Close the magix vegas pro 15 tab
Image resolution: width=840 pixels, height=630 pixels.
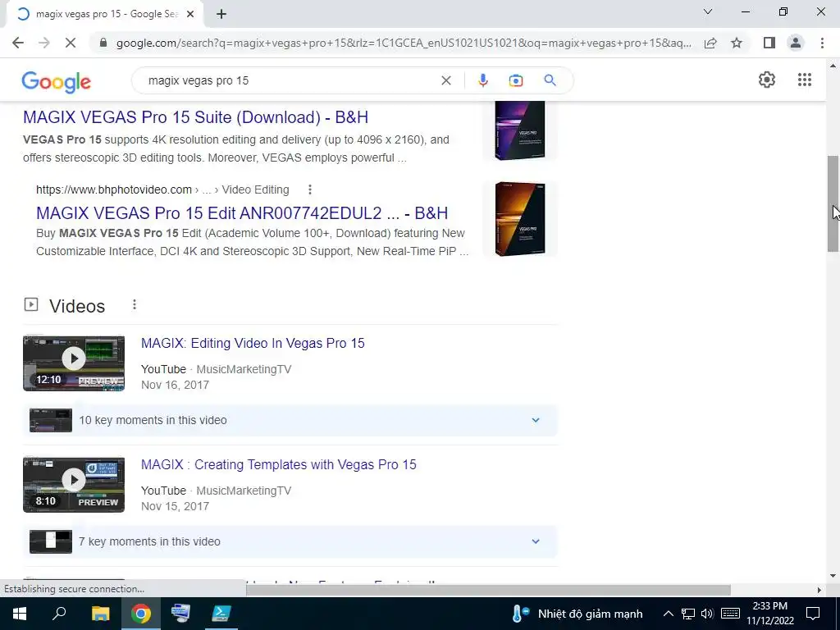click(190, 15)
